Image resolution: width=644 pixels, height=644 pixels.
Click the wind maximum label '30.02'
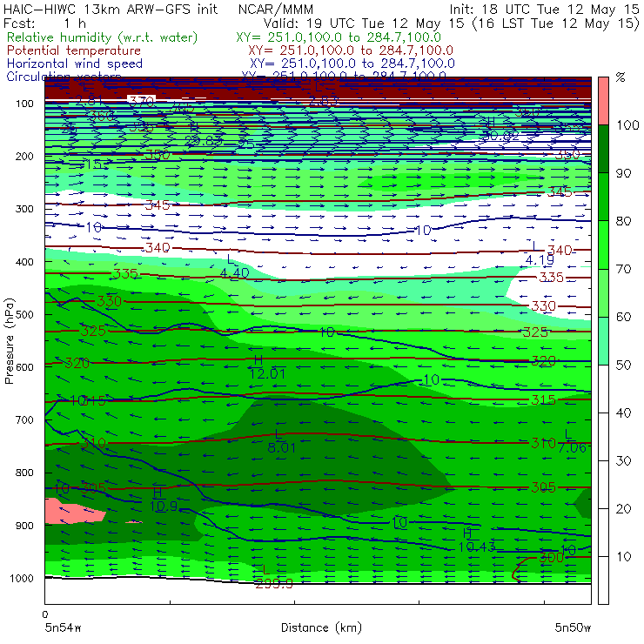click(501, 135)
